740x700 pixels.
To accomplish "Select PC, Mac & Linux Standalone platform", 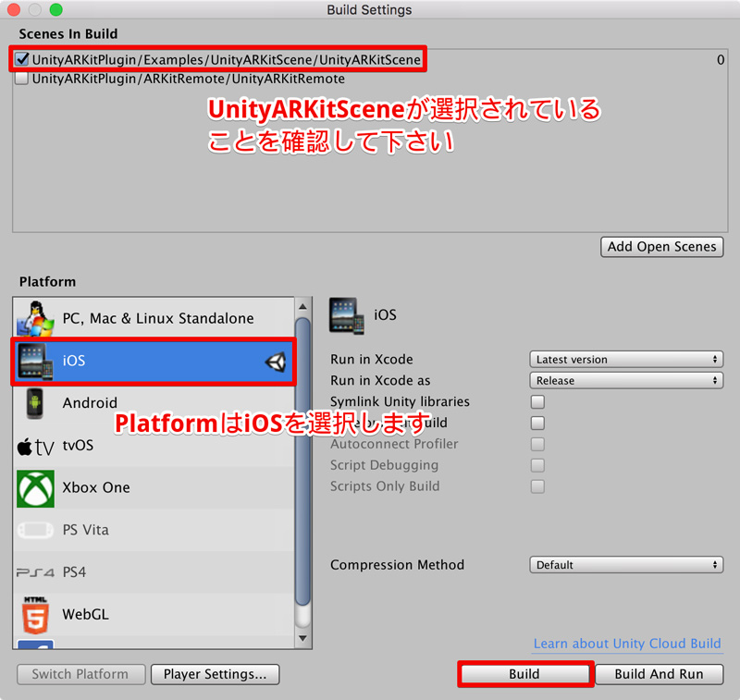I will click(x=154, y=318).
